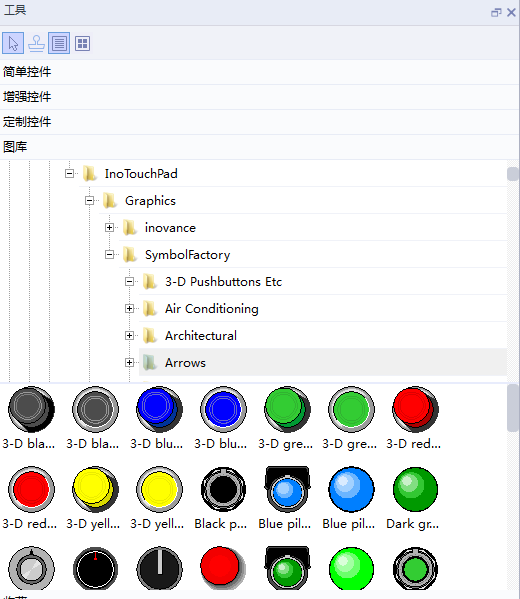Select the Graphics folder

[x=150, y=201]
